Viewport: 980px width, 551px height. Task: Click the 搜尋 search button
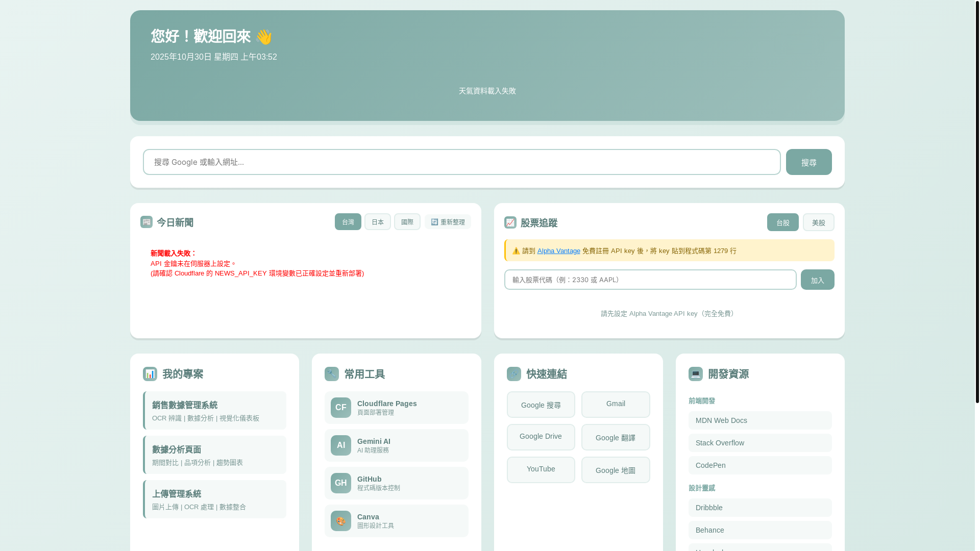[809, 162]
